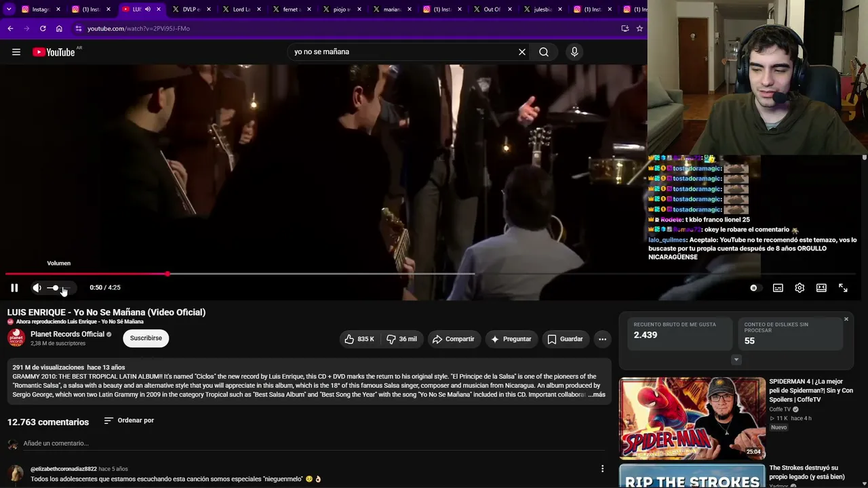Click the "12.763 comentarios" count
Screen dimensions: 868x488
[x=48, y=422]
